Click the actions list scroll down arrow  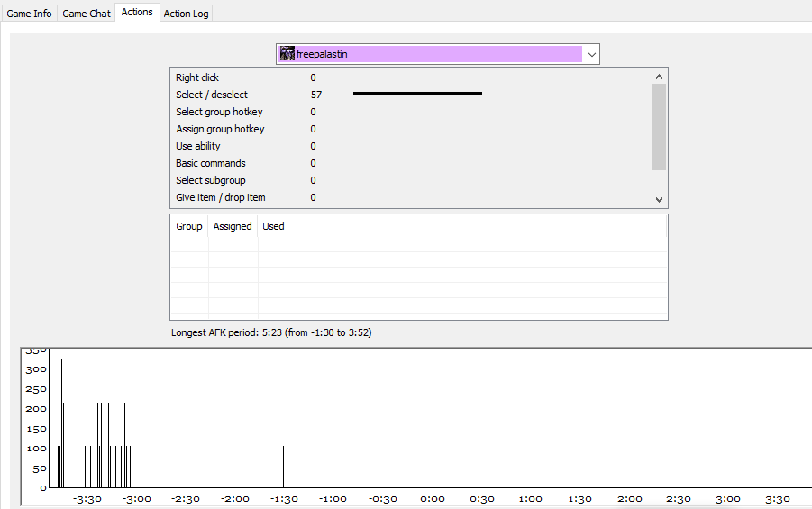(659, 199)
